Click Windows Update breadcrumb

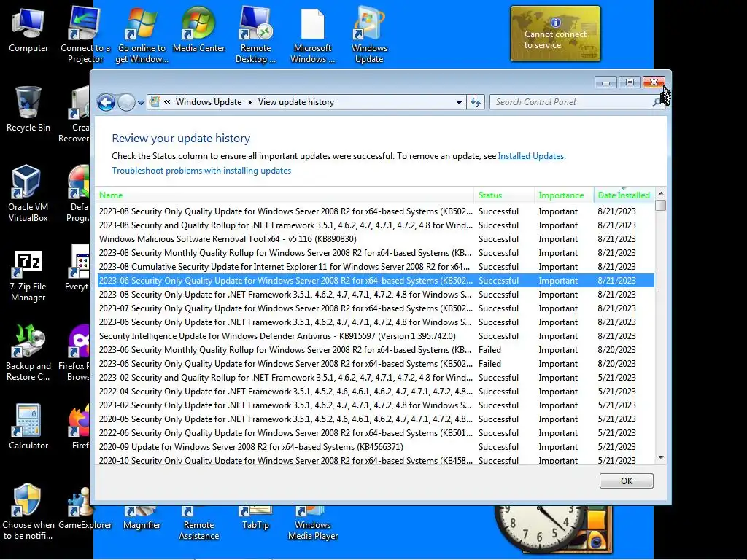tap(208, 102)
